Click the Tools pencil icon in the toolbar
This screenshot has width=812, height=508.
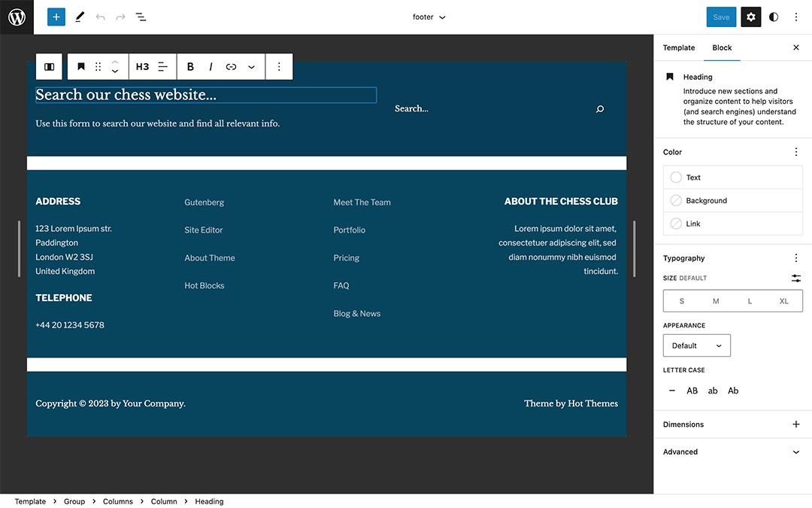(80, 16)
